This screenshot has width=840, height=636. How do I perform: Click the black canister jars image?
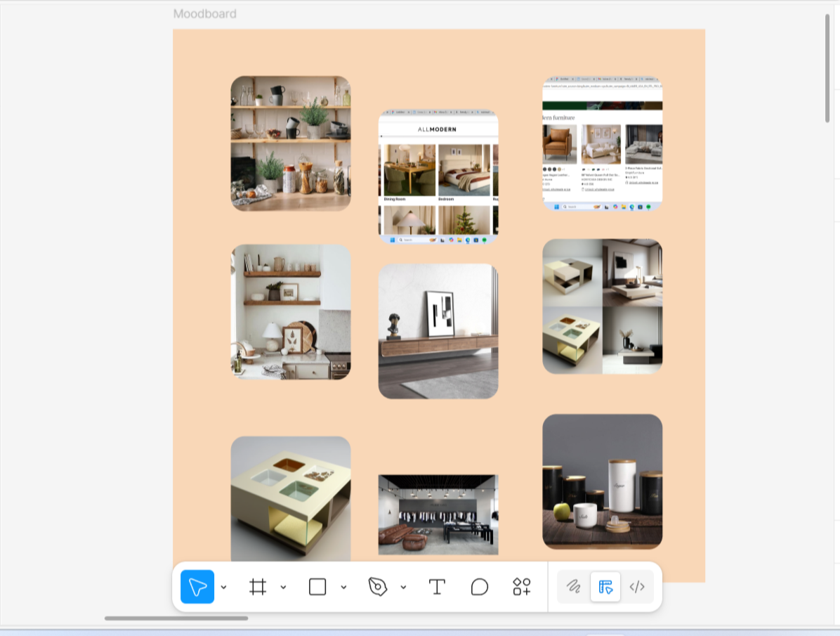coord(602,481)
